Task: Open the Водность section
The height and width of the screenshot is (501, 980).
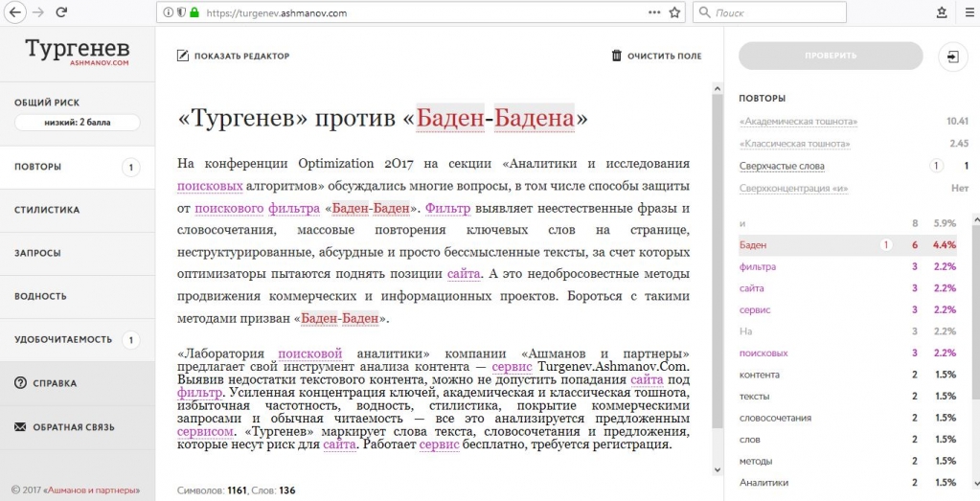Action: pos(78,296)
